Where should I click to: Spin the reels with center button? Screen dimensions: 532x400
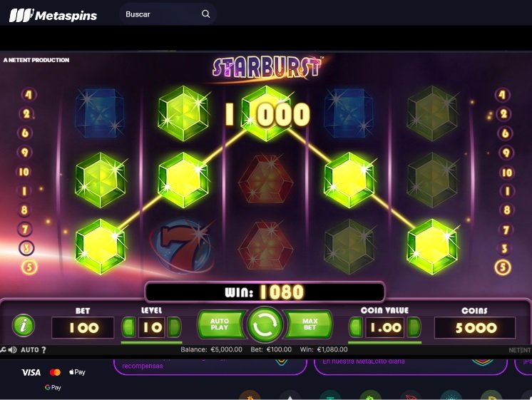click(265, 324)
